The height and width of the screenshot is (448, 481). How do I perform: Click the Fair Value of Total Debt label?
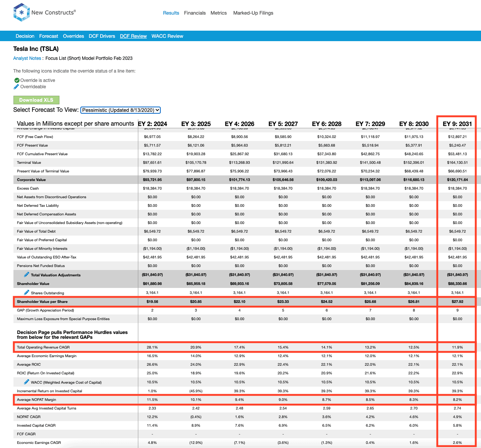point(37,231)
